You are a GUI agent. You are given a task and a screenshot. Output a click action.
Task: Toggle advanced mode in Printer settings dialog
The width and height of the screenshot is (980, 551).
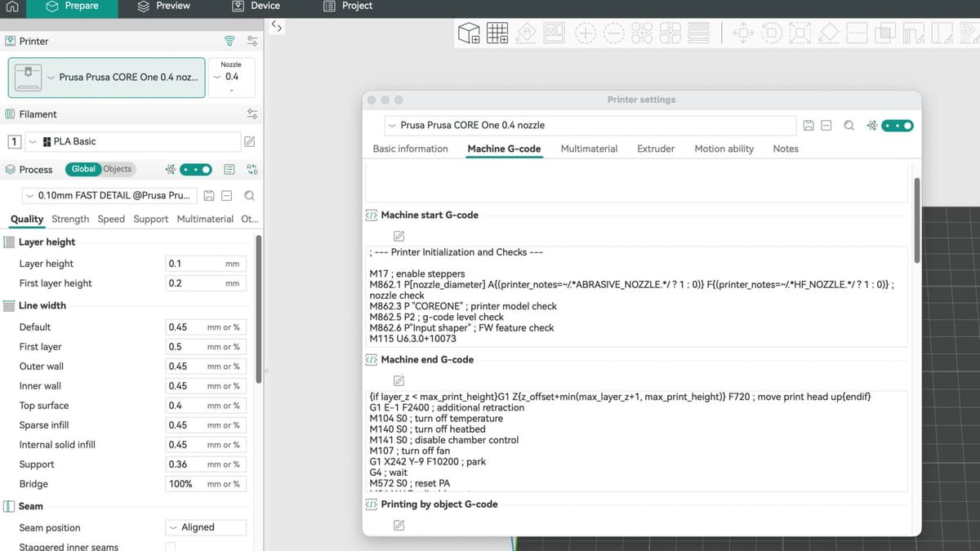click(x=898, y=126)
